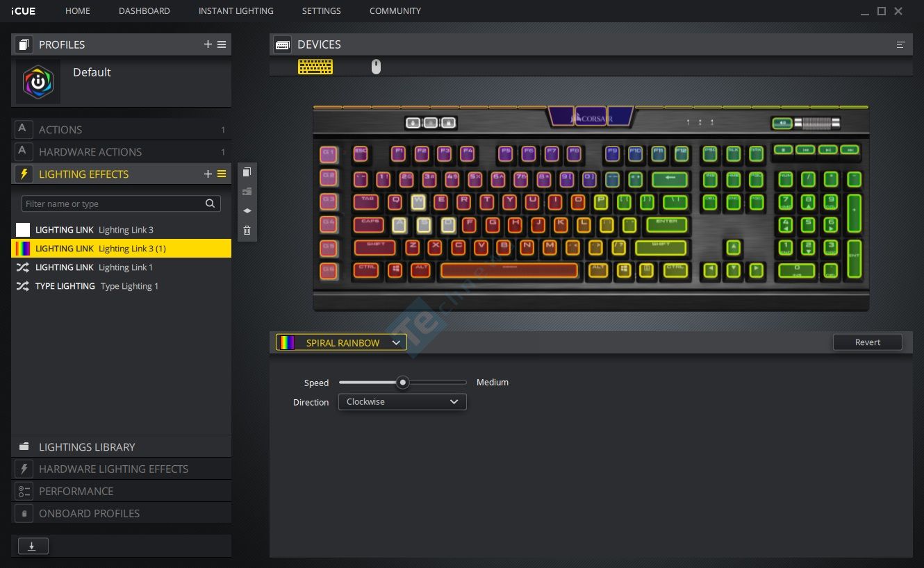
Task: Open the Settings tab
Action: (x=322, y=11)
